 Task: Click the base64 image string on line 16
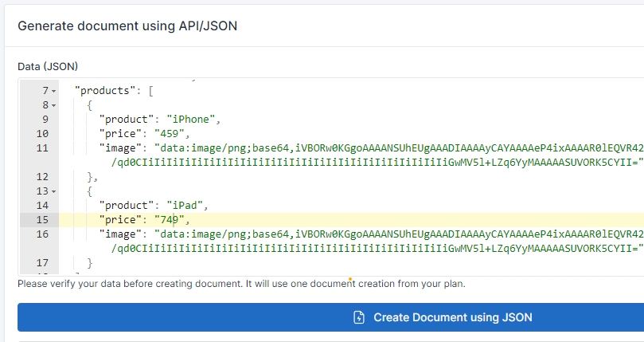(x=398, y=234)
